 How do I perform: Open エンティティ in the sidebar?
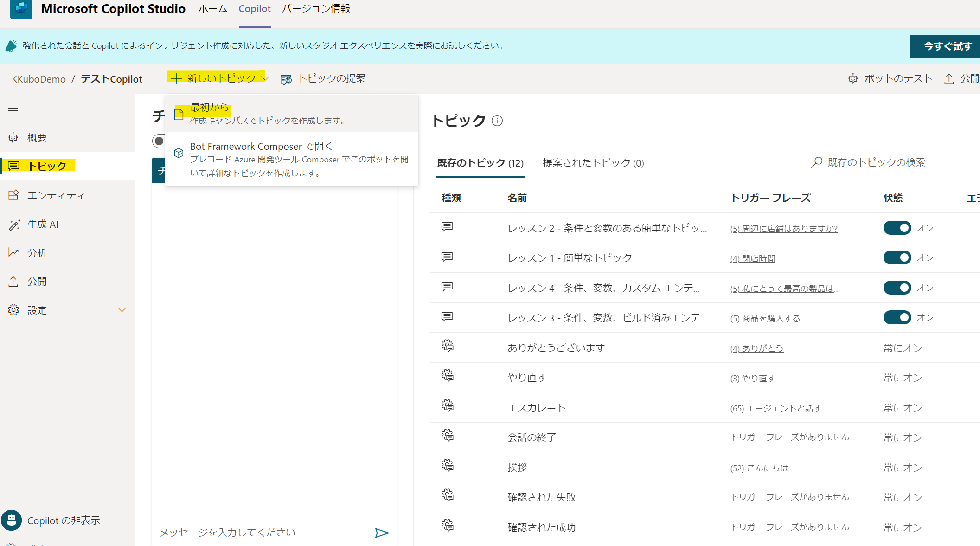[56, 195]
